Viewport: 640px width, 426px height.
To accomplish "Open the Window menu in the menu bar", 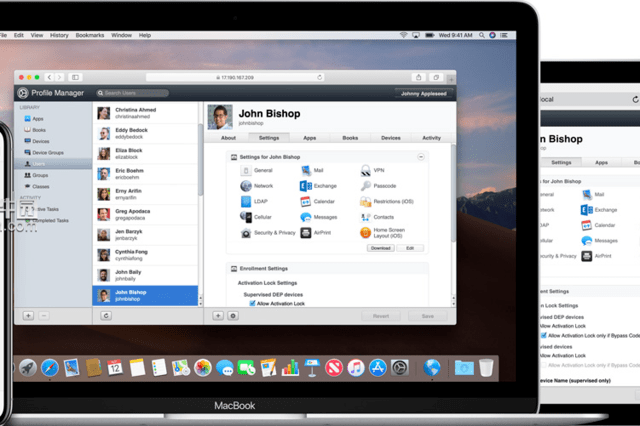I will pos(121,35).
